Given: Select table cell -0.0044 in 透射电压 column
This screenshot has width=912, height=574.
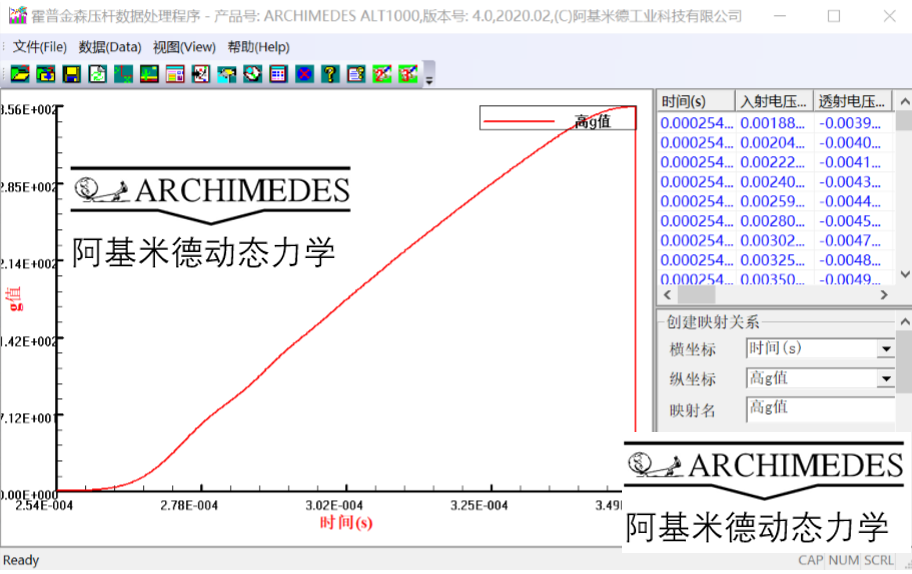Looking at the screenshot, I should click(850, 201).
